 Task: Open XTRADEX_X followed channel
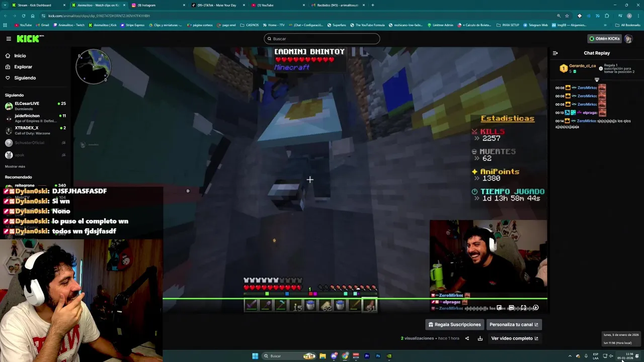tap(35, 130)
